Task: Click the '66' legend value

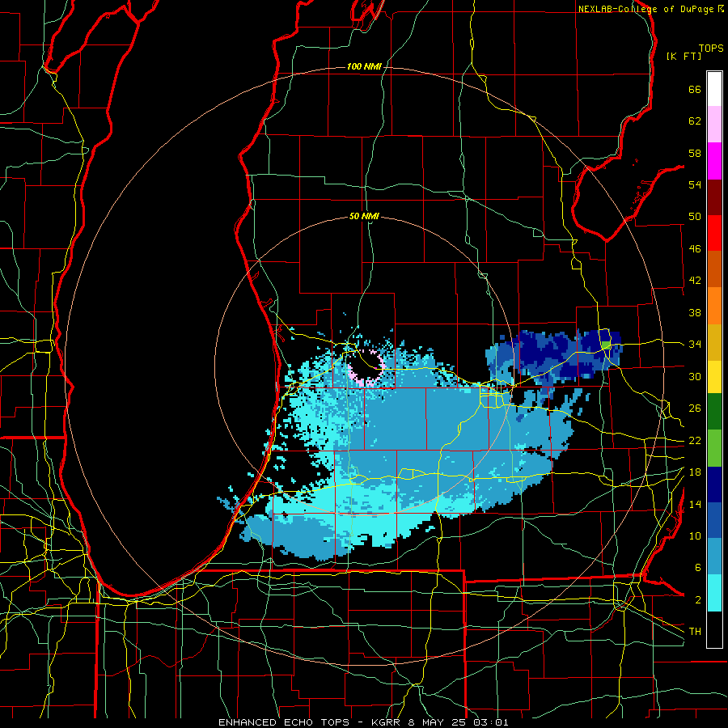Action: 695,90
